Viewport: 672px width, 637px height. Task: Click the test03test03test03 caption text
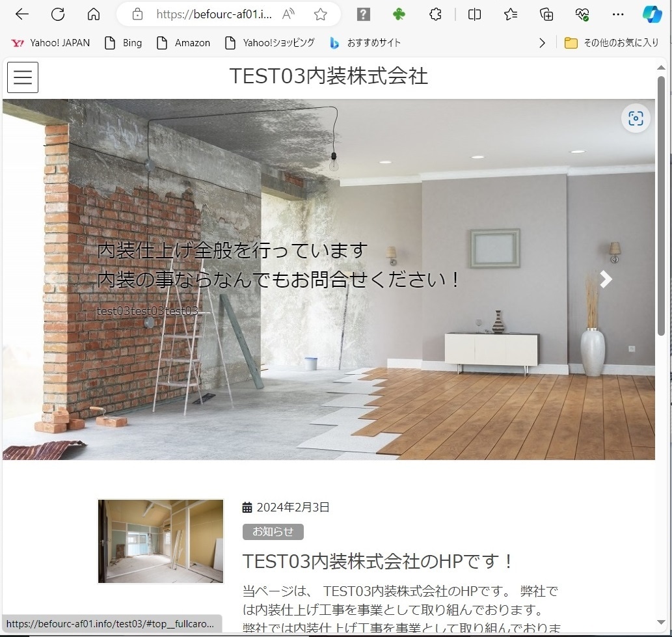coord(148,311)
